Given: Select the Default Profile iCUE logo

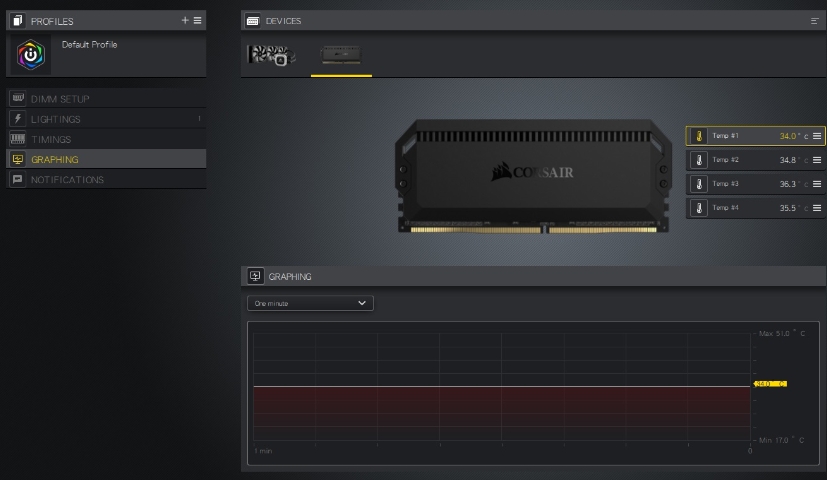Looking at the screenshot, I should [31, 54].
